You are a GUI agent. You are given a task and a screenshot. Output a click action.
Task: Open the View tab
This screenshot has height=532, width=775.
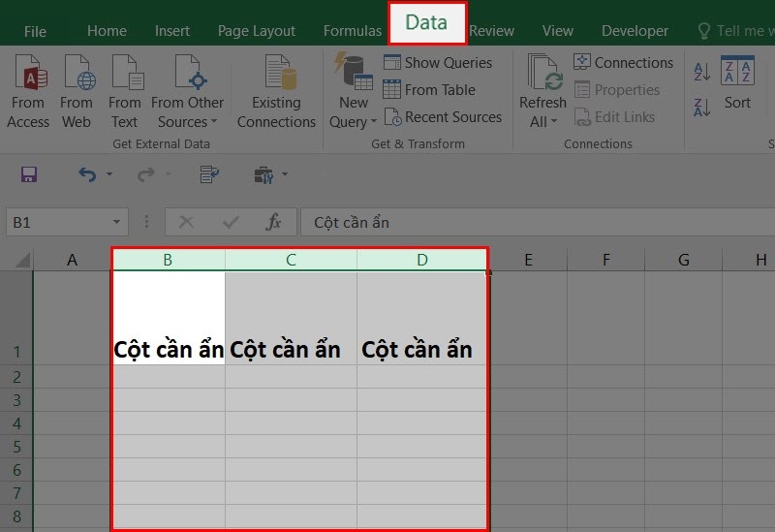point(558,31)
